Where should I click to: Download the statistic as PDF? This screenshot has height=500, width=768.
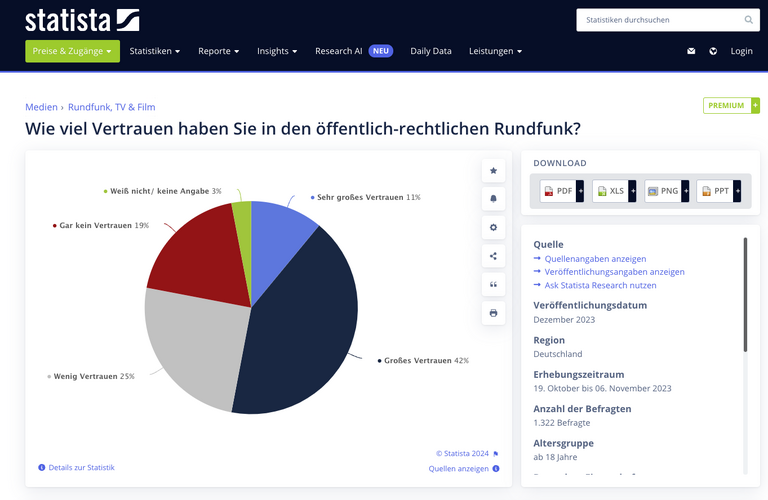pos(562,191)
